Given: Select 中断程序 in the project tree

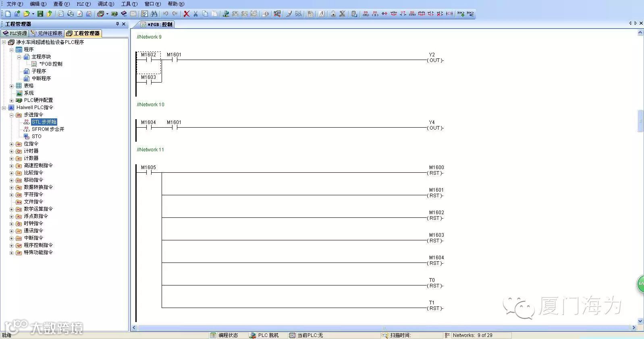Looking at the screenshot, I should click(x=41, y=79).
